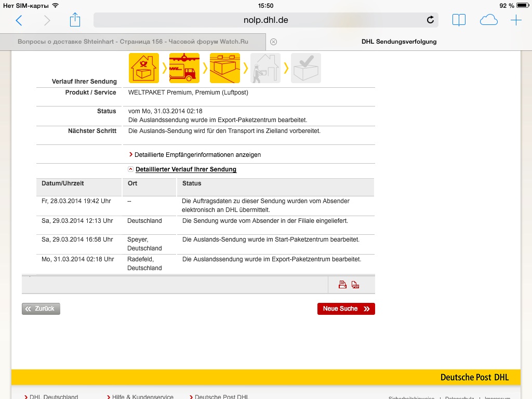Reload the nolp.dhl.de page
532x399 pixels.
pyautogui.click(x=430, y=20)
